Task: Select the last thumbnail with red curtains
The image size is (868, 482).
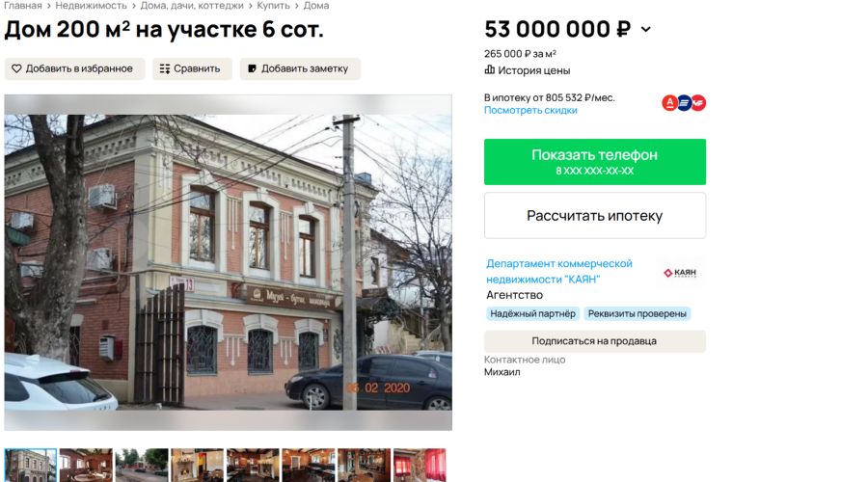Action: [x=420, y=465]
